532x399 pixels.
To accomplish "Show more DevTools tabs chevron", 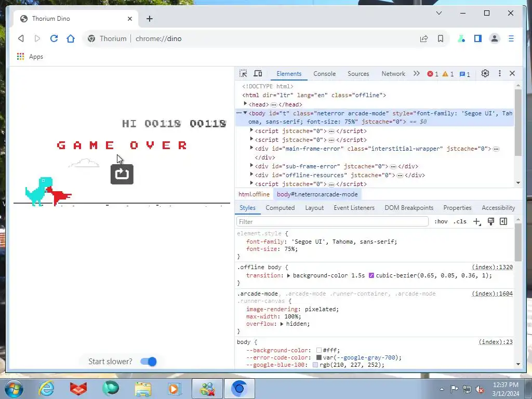I will pos(416,74).
